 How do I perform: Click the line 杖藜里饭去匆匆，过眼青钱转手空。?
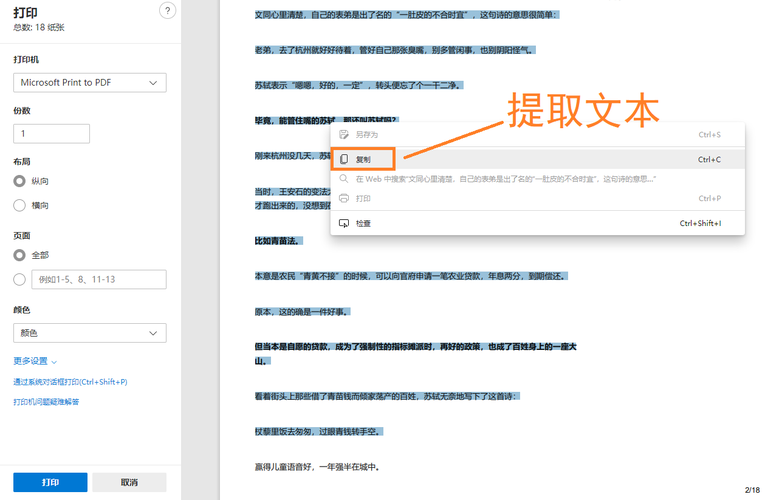pos(319,432)
